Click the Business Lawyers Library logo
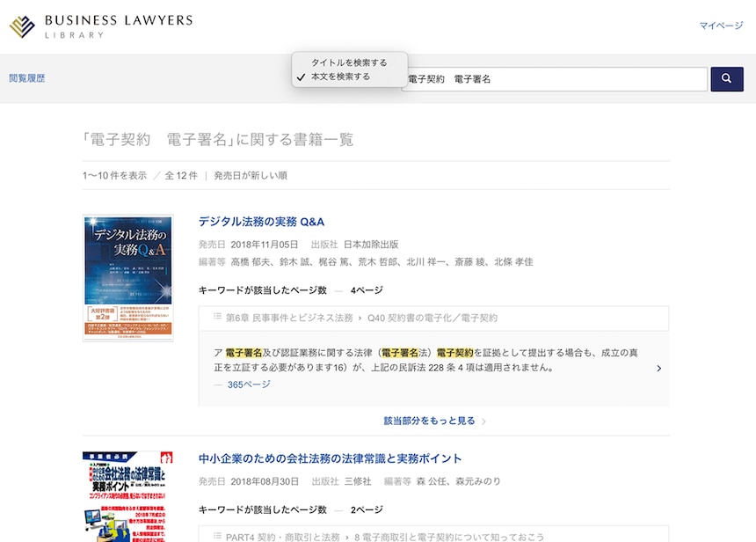The width and height of the screenshot is (756, 542). (101, 26)
